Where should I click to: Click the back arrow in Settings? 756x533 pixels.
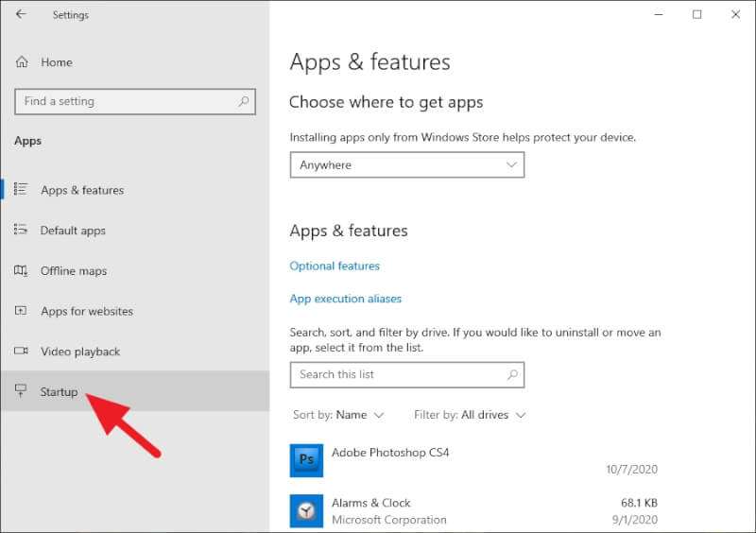[21, 14]
